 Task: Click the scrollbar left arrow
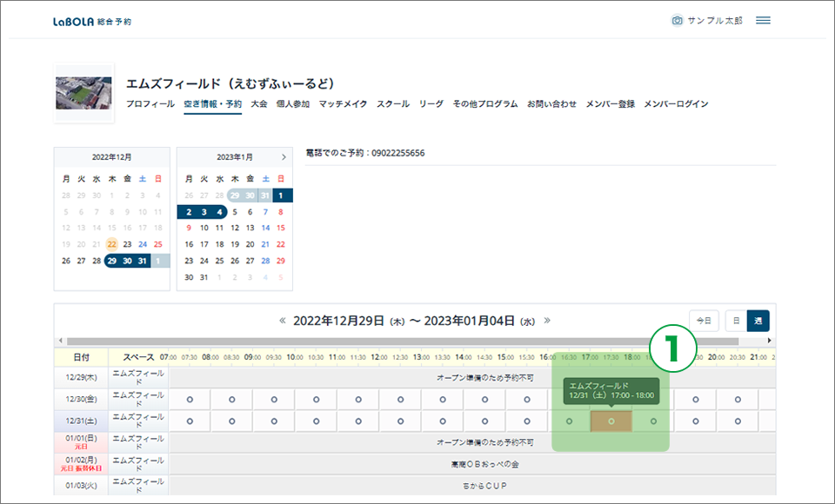(x=59, y=341)
